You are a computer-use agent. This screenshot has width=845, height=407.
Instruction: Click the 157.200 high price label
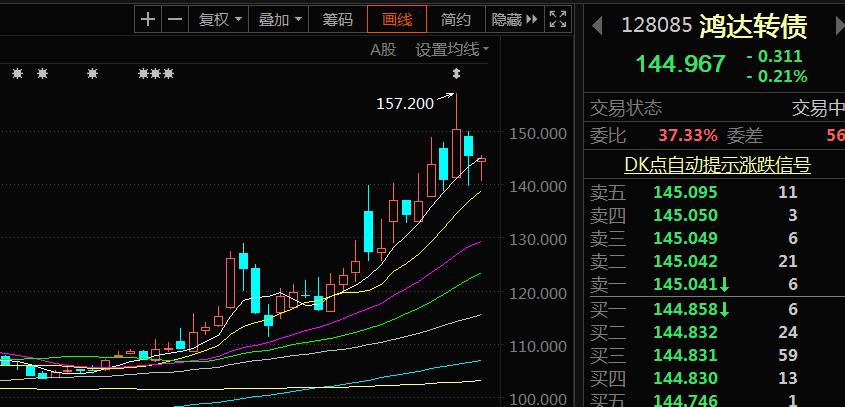pos(405,104)
